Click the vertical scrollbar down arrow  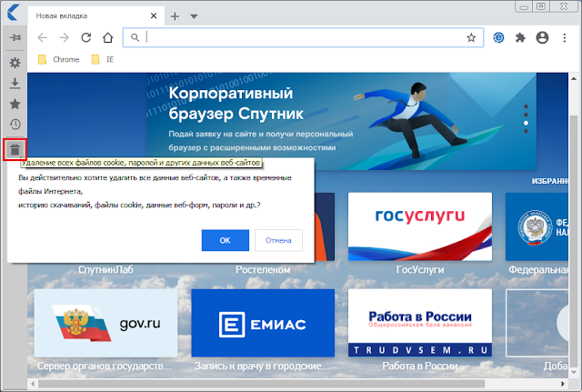[574, 372]
